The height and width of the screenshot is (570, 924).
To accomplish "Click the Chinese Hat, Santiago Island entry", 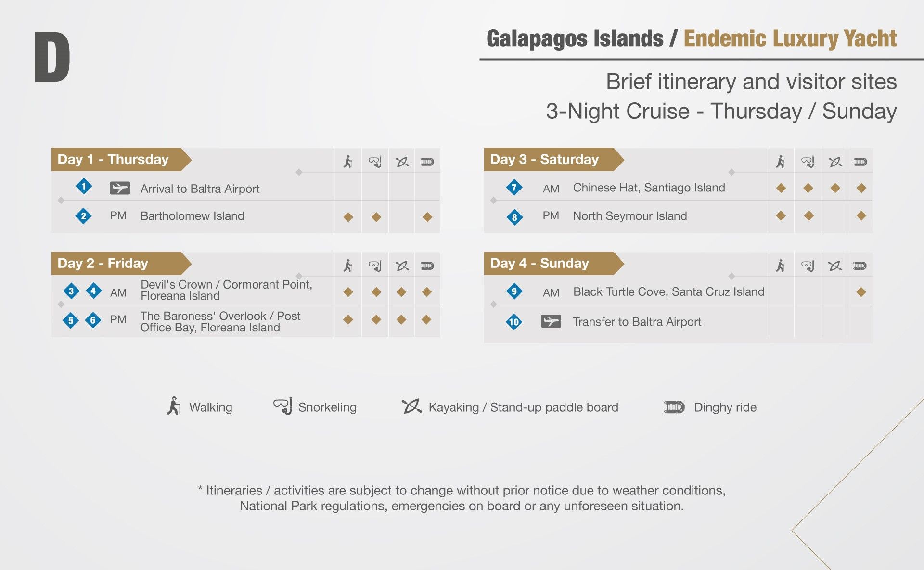I will coord(649,188).
